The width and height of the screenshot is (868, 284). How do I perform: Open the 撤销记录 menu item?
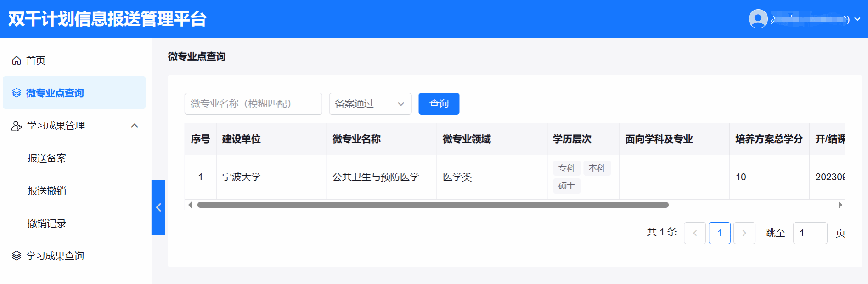[47, 223]
